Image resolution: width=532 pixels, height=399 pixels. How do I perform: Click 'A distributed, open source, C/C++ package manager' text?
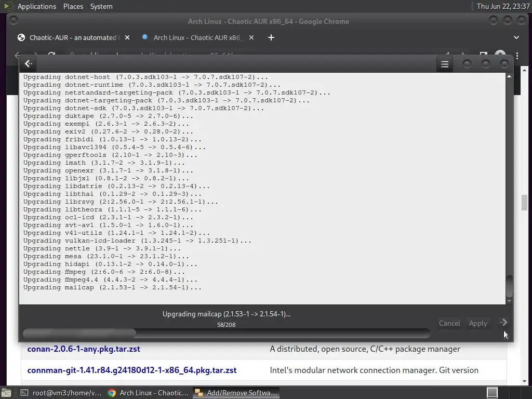[365, 349]
